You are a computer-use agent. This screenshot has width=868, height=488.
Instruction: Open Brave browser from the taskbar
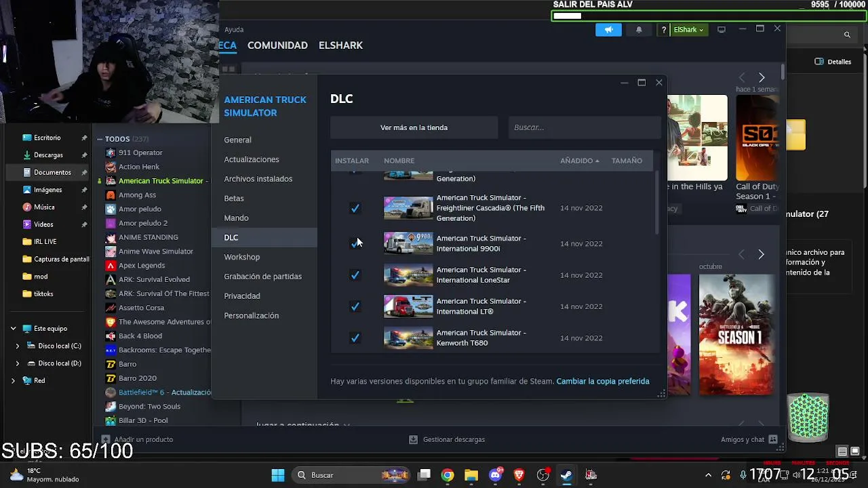pos(519,475)
